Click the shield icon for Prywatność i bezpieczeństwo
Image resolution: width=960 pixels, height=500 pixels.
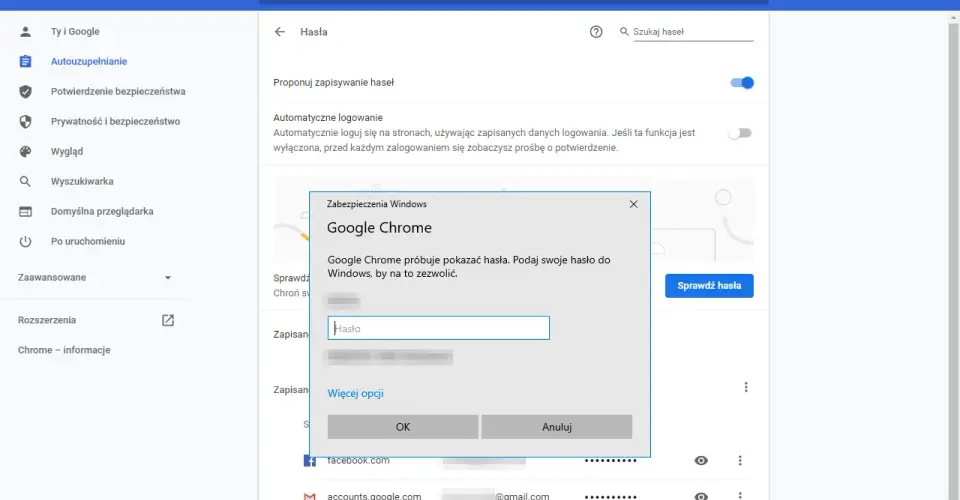(x=25, y=121)
